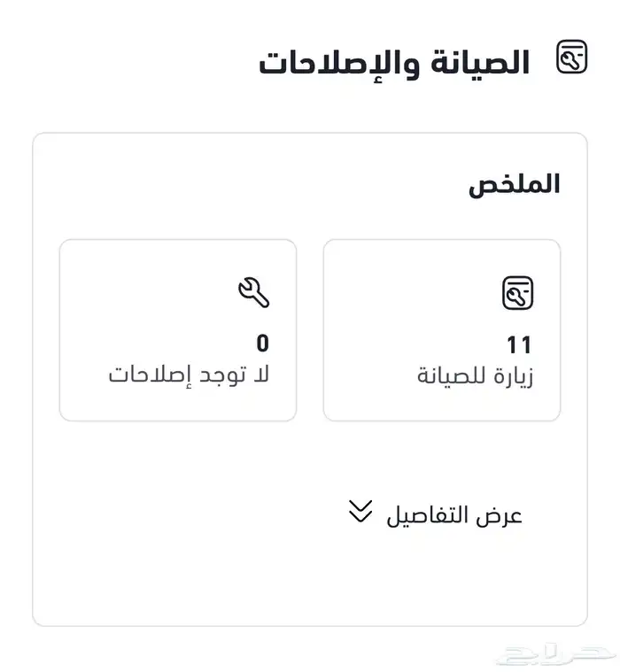Screen dimensions: 620x672
Task: Click the زيارة للصيانة label
Action: pos(476,375)
